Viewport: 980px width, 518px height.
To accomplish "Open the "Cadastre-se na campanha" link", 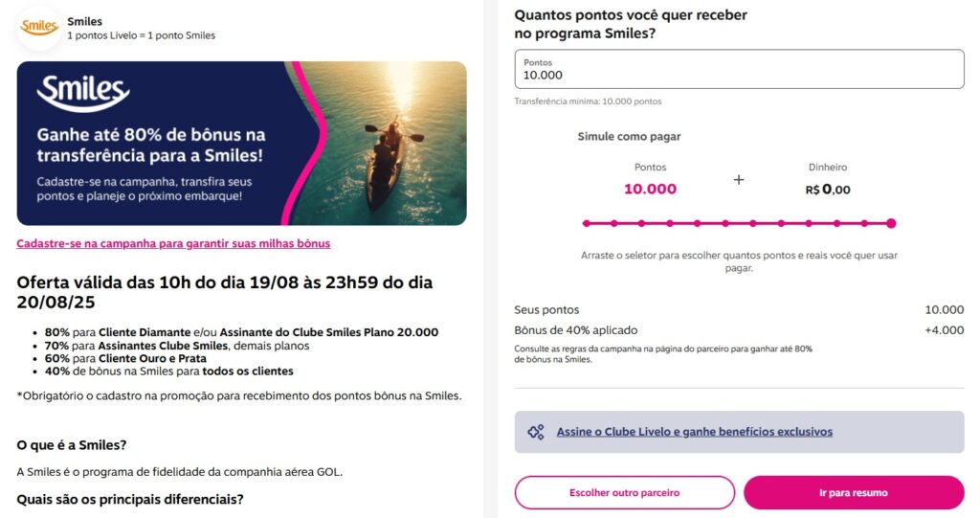I will [173, 243].
